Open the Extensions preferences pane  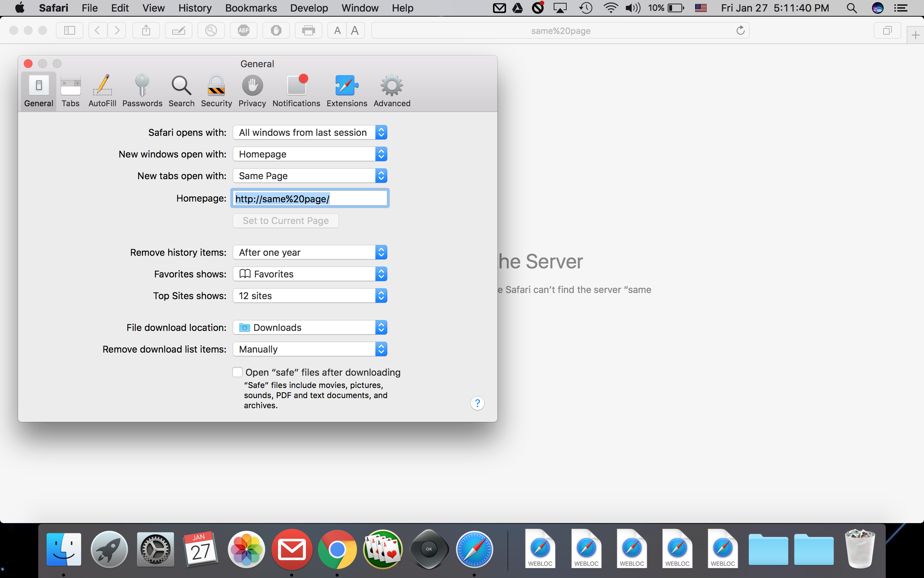coord(347,91)
